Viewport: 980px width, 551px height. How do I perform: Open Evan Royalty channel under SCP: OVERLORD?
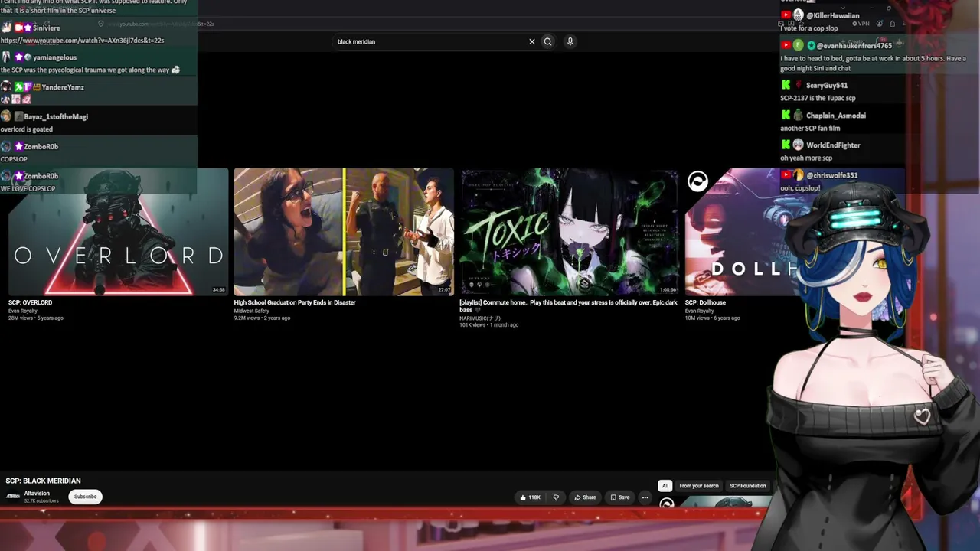23,311
